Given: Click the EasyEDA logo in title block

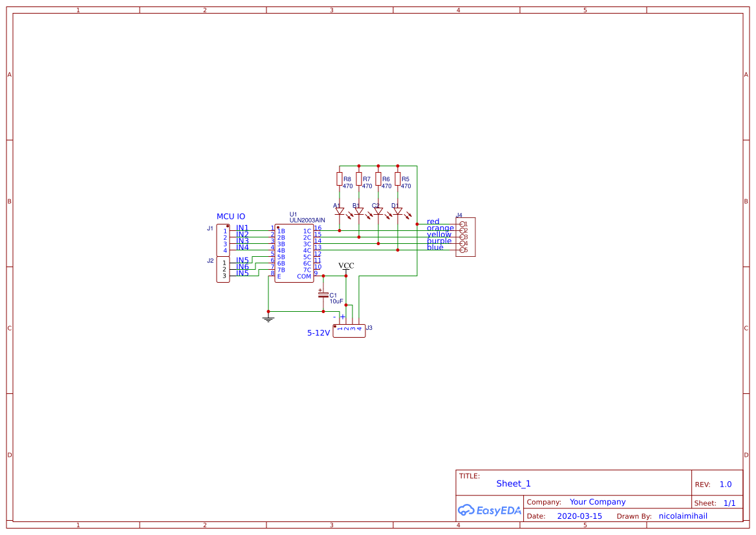Looking at the screenshot, I should pos(489,510).
